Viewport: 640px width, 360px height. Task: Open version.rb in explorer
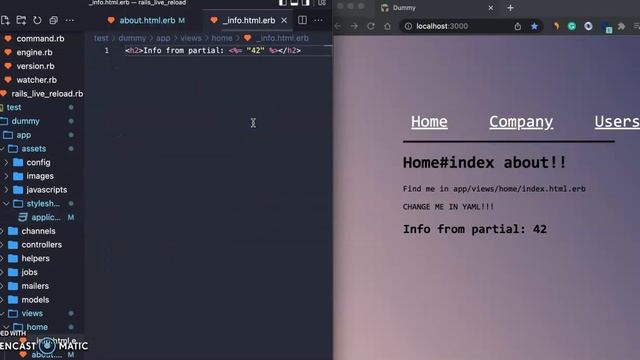click(35, 66)
